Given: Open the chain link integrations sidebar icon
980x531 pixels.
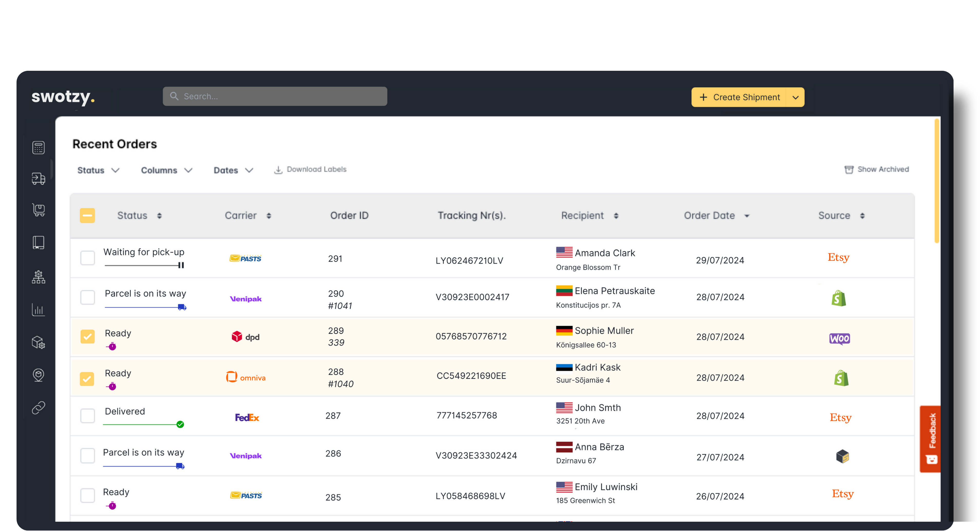Looking at the screenshot, I should (x=39, y=408).
